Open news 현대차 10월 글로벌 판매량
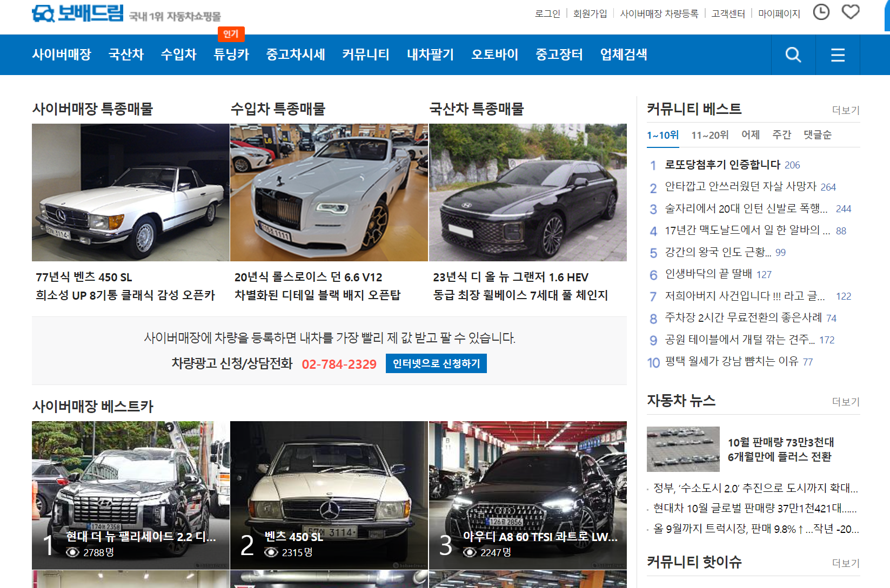This screenshot has width=890, height=588. 755,509
